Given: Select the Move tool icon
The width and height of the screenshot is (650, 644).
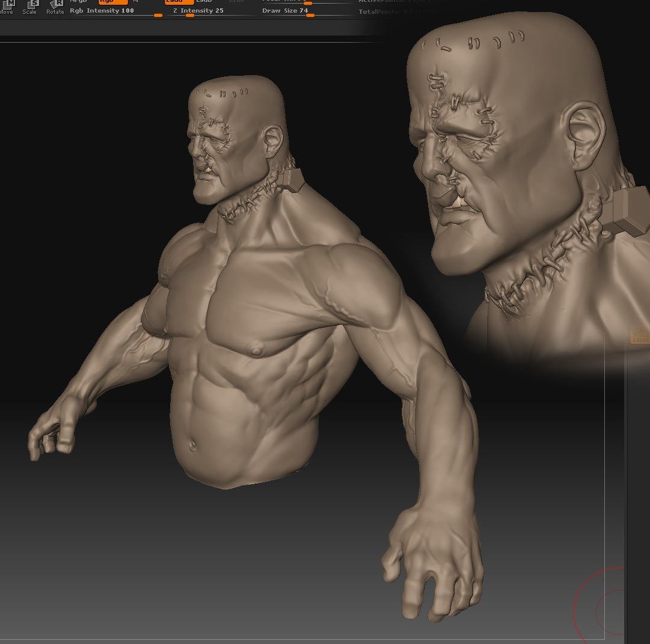Looking at the screenshot, I should (x=7, y=6).
